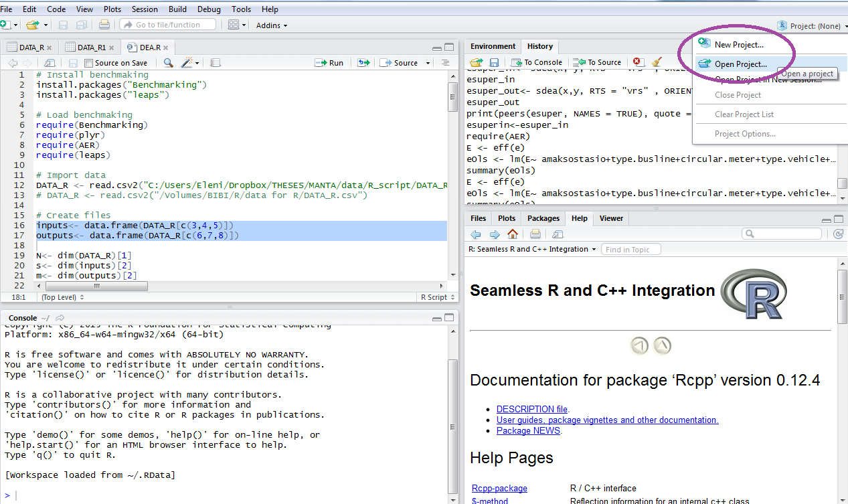Select Open Project... from the project menu

[740, 64]
